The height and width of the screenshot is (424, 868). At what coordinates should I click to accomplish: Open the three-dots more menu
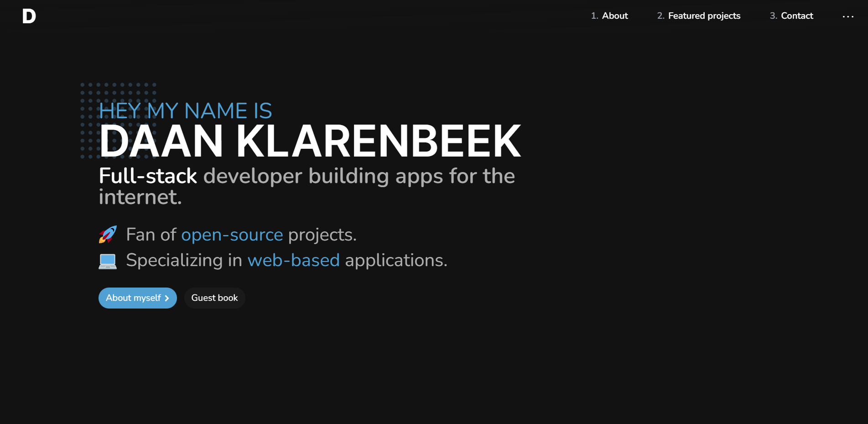coord(848,16)
